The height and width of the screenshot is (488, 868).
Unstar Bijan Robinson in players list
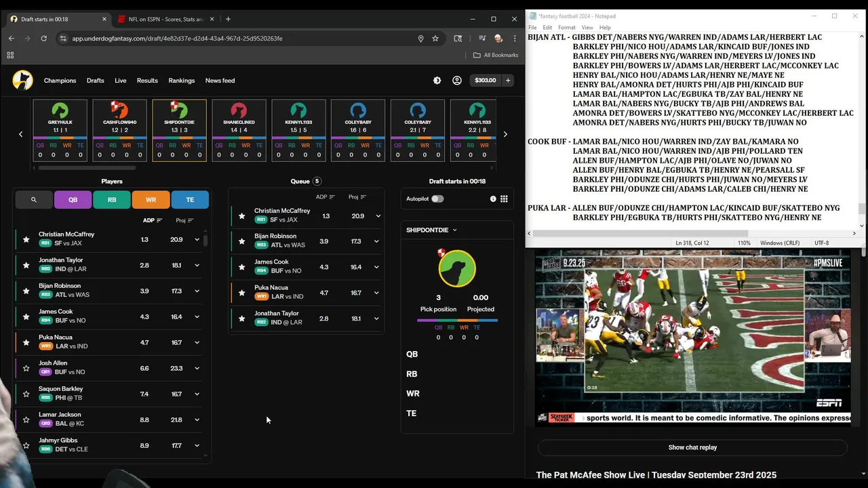coord(26,291)
